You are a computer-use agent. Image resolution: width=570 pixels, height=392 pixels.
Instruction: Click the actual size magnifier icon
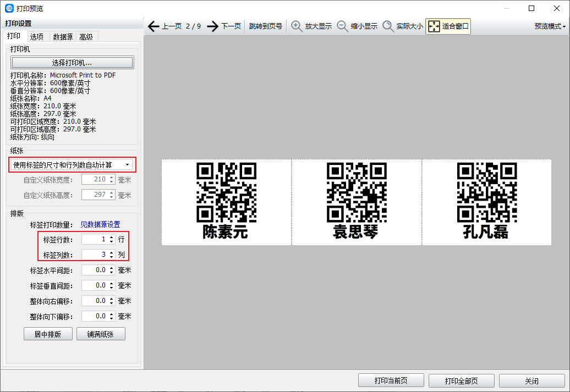tap(388, 26)
